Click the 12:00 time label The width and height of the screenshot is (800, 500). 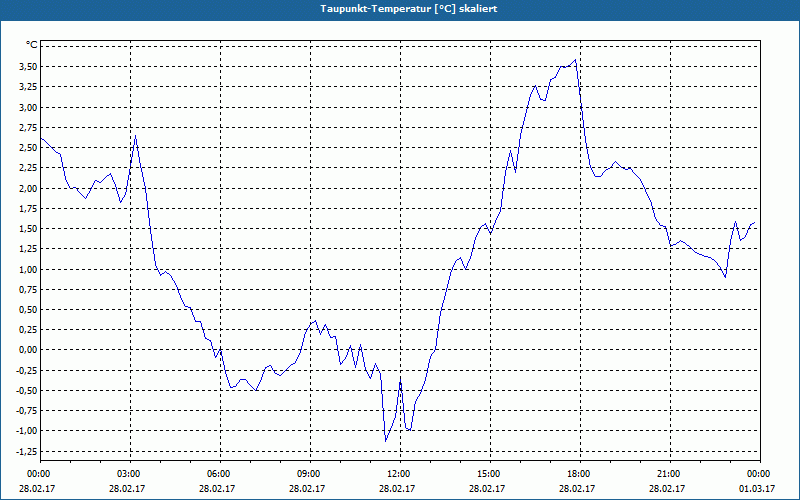tap(400, 474)
